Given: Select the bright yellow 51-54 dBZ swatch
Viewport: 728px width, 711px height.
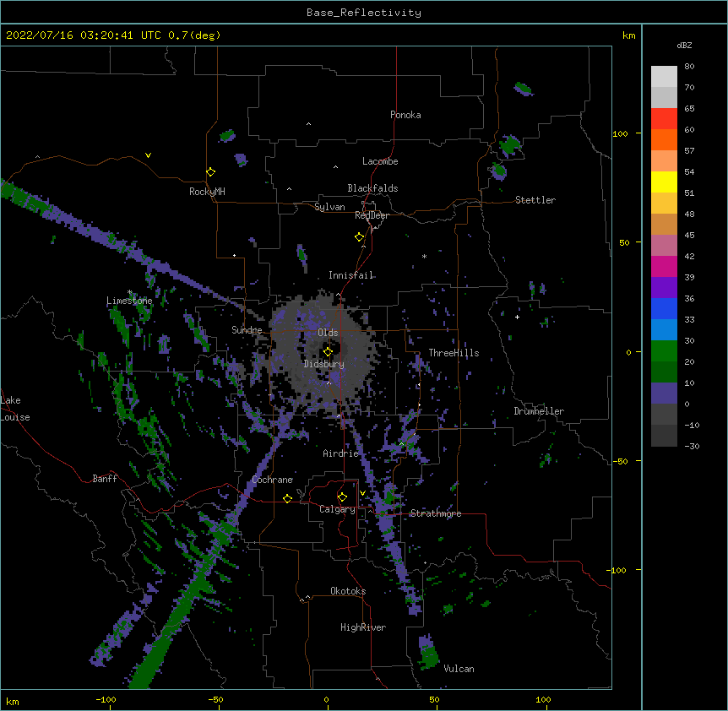Looking at the screenshot, I should (664, 182).
